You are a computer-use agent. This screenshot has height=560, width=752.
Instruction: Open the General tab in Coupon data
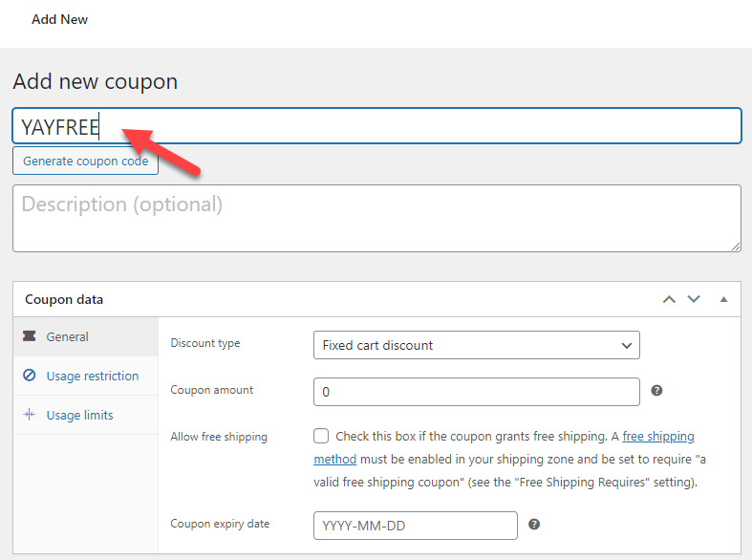(x=86, y=336)
